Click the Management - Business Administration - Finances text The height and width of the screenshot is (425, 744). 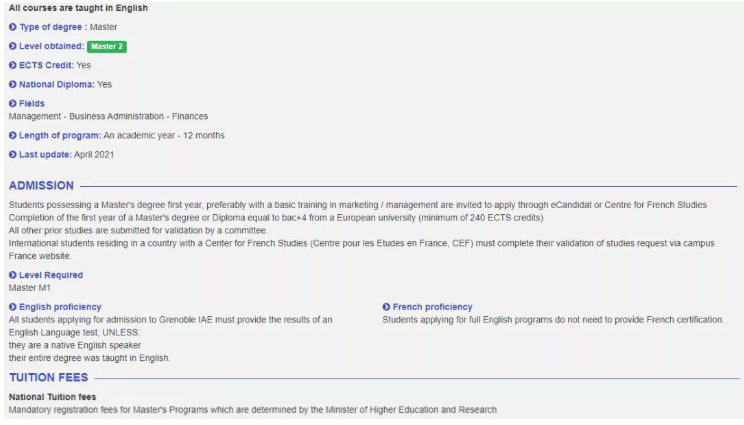[108, 116]
